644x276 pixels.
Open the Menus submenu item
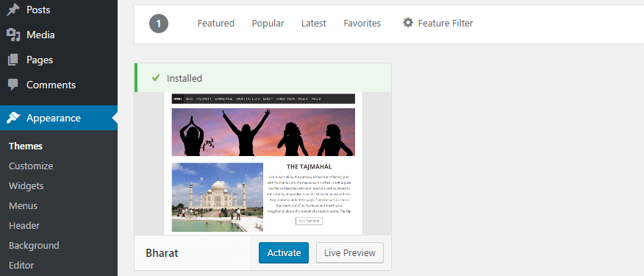click(x=23, y=205)
